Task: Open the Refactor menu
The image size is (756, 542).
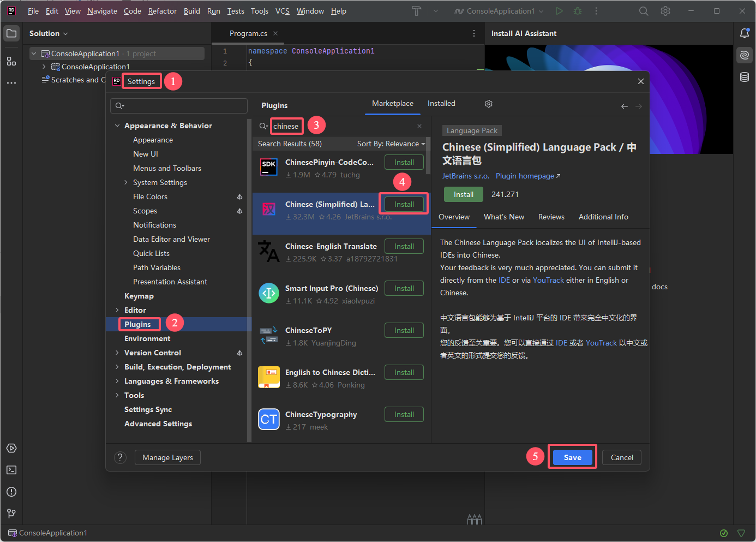Action: click(163, 11)
